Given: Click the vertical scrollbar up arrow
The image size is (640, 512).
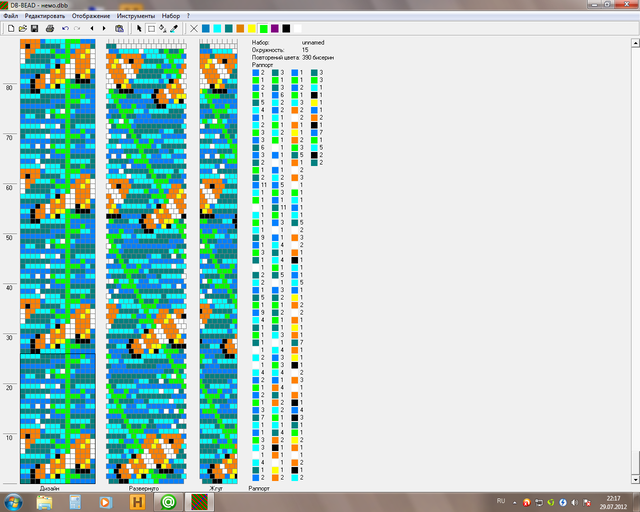Looking at the screenshot, I should tap(636, 42).
